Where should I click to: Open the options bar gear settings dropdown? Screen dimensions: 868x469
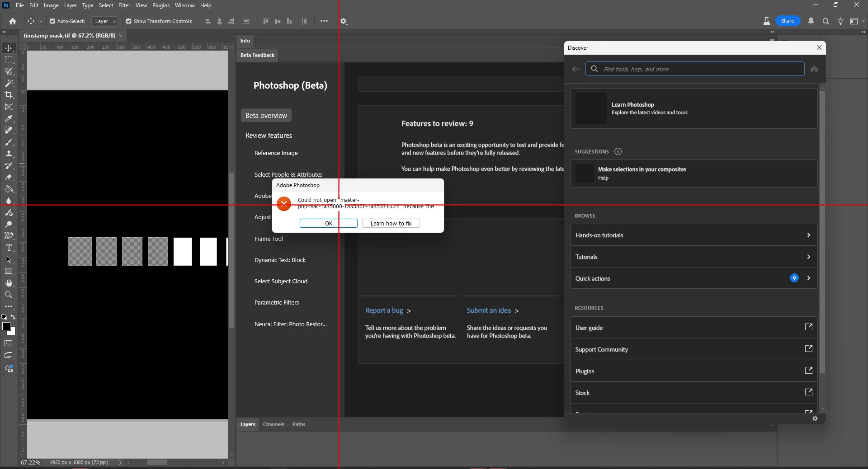coord(344,21)
